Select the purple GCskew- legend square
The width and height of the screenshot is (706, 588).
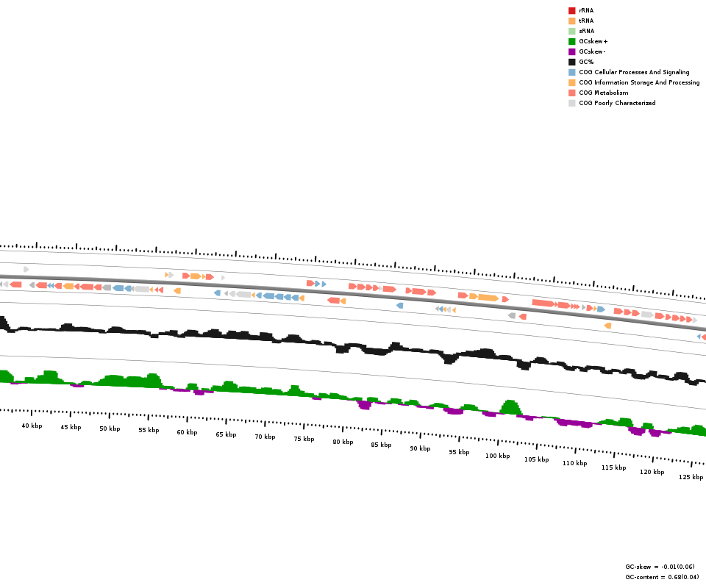point(571,51)
